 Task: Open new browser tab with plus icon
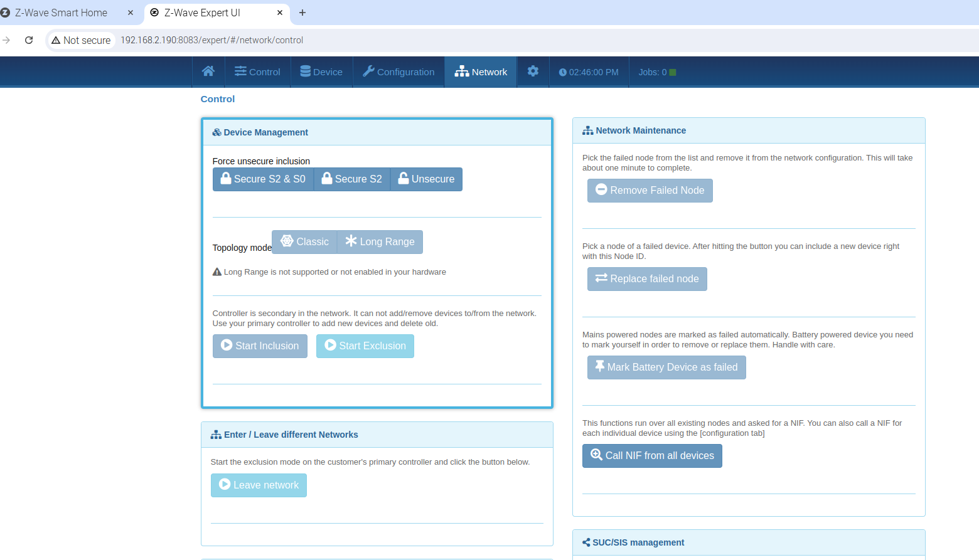302,13
